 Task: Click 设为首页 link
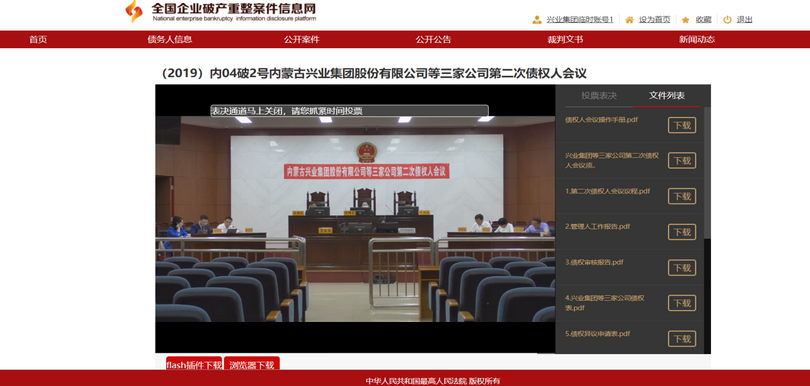point(655,20)
